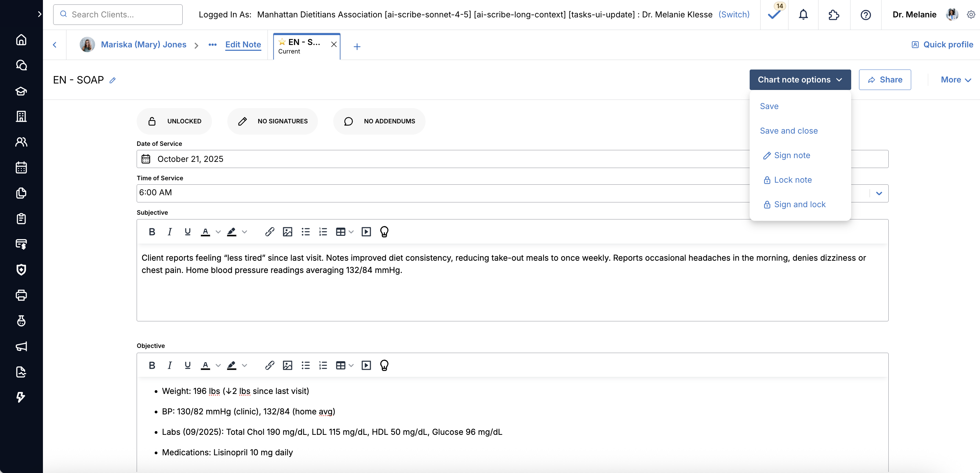The height and width of the screenshot is (473, 980).
Task: Insert link in the Objective editor
Action: coord(269,365)
